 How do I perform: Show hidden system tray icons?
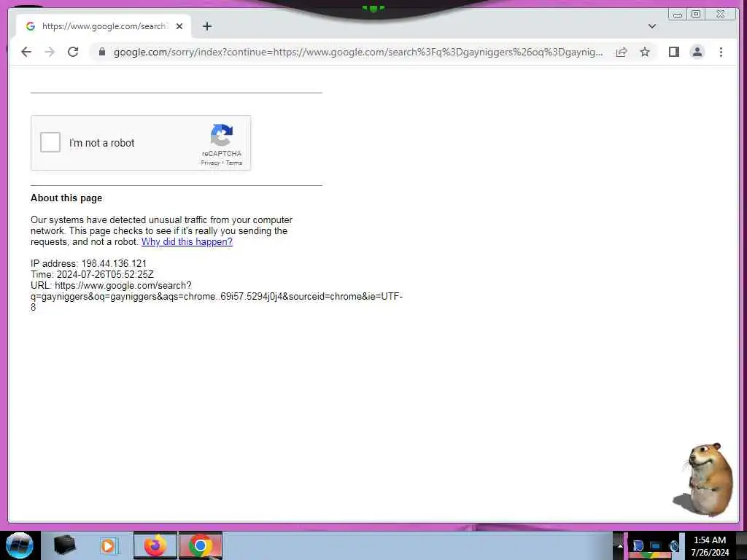pyautogui.click(x=620, y=545)
